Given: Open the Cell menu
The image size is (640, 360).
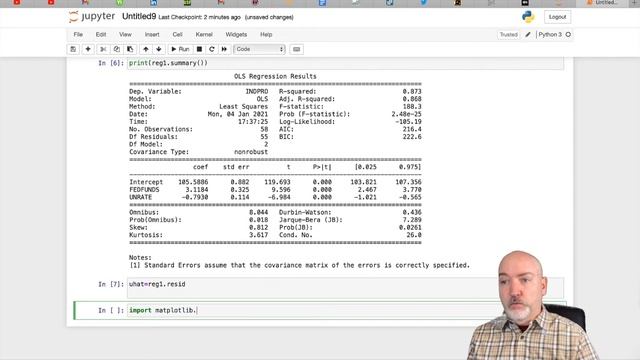Looking at the screenshot, I should click(x=177, y=35).
